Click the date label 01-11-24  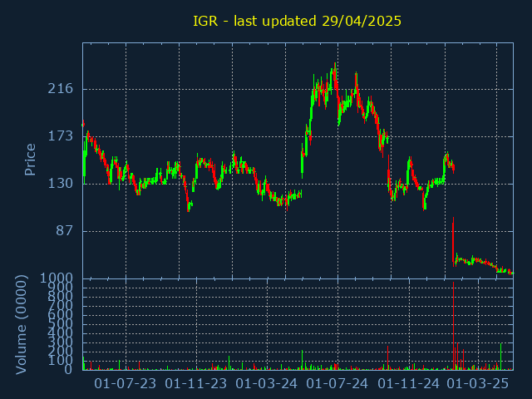[408, 384]
